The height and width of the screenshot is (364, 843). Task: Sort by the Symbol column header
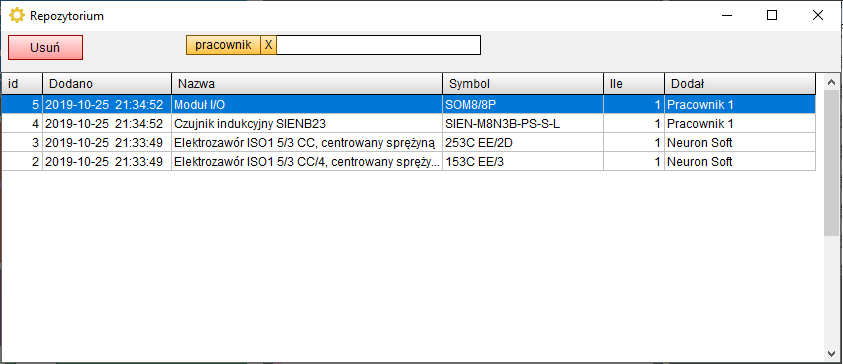[523, 84]
